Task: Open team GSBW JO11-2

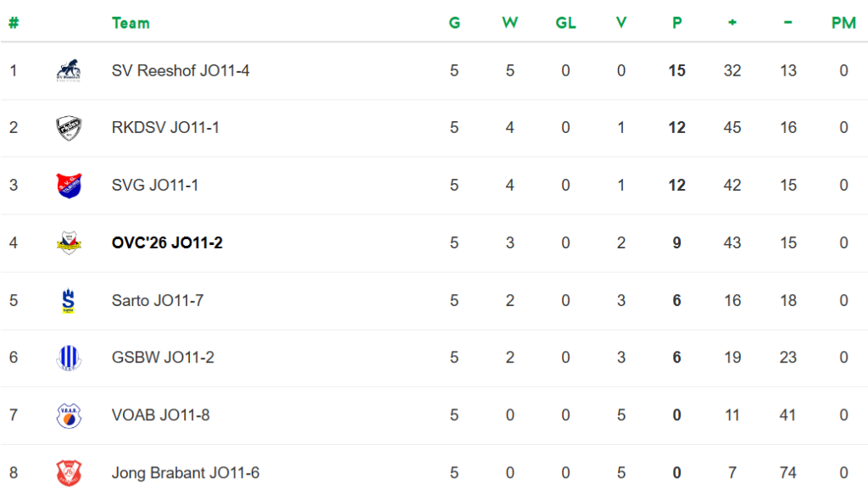Action: (x=163, y=358)
